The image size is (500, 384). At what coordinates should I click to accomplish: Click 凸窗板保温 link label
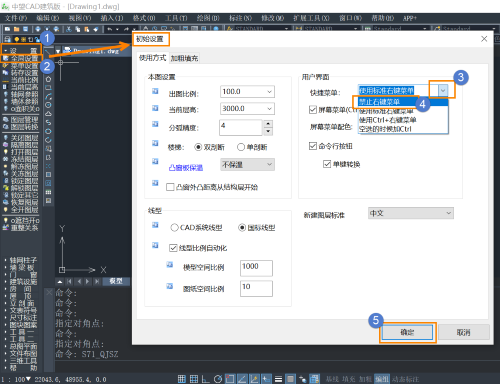186,167
